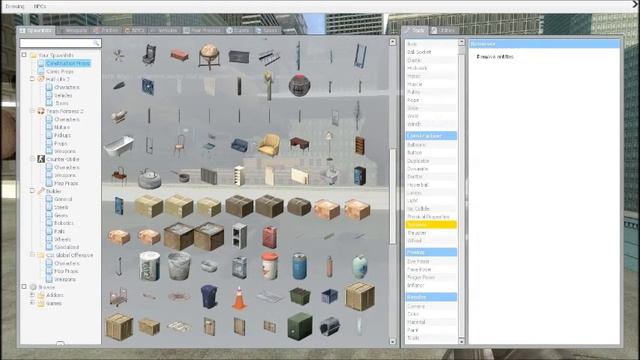The width and height of the screenshot is (640, 360).
Task: Open Builder Wheels spawnlist
Action: [x=62, y=239]
